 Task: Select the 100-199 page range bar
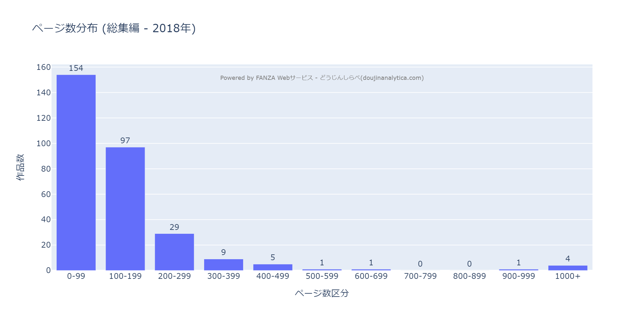125,209
